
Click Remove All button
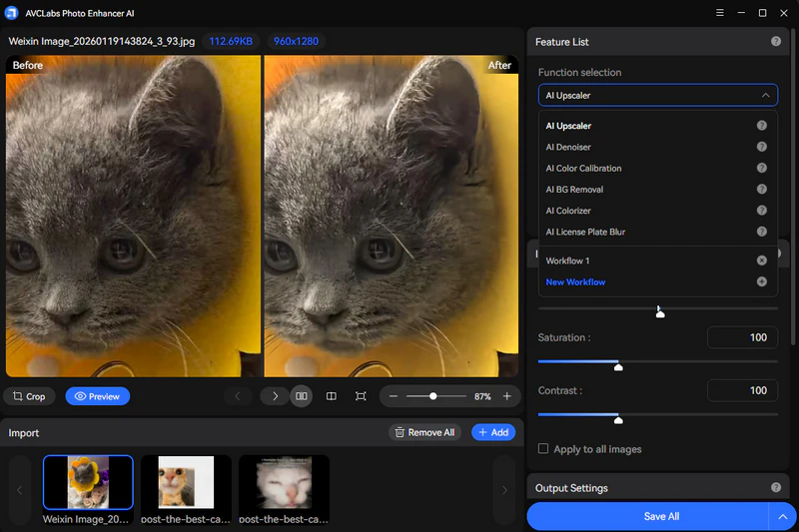click(425, 432)
